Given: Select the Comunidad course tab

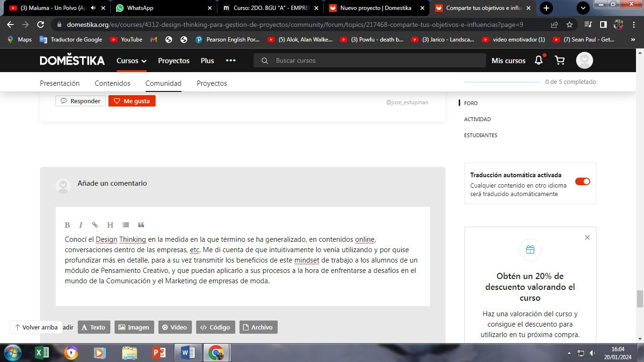Looking at the screenshot, I should coord(163,83).
